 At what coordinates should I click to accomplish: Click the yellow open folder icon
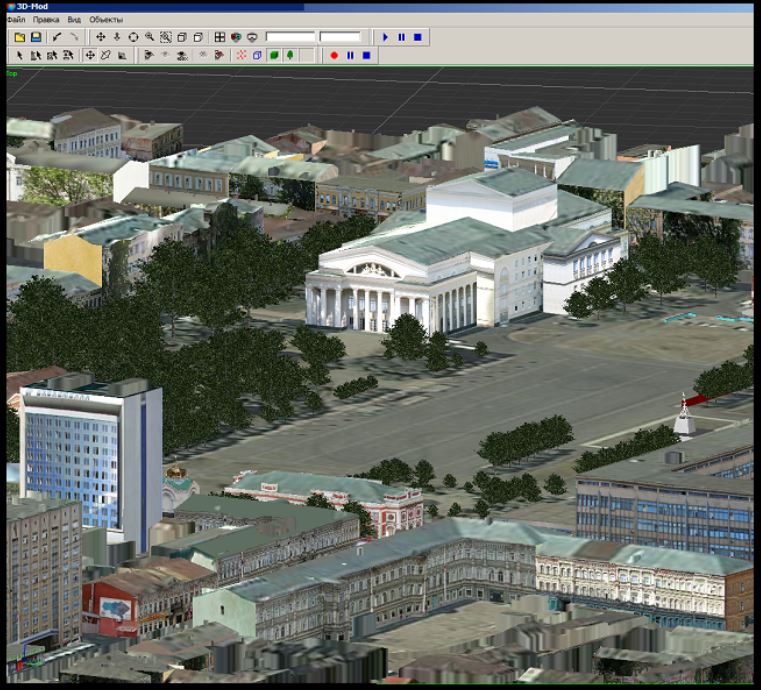pyautogui.click(x=19, y=37)
